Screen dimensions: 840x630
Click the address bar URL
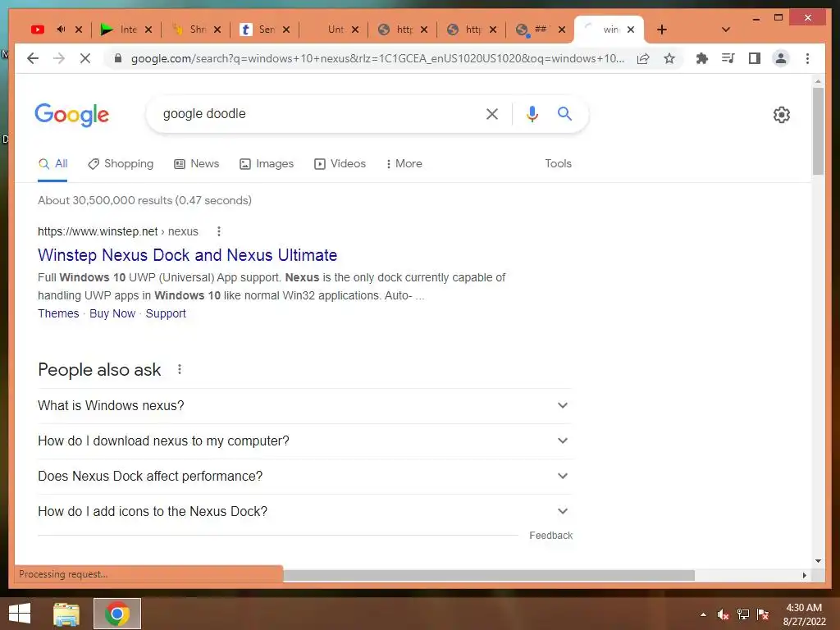pyautogui.click(x=377, y=58)
